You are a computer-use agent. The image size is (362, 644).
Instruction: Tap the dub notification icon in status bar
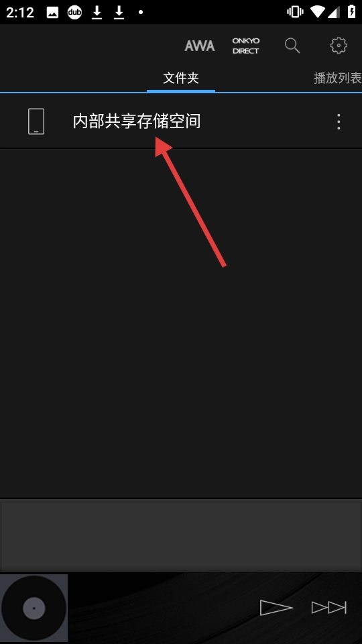74,12
